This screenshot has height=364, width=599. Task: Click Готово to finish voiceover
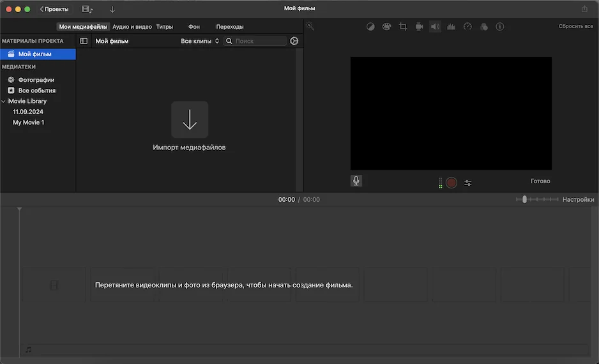[x=540, y=181]
